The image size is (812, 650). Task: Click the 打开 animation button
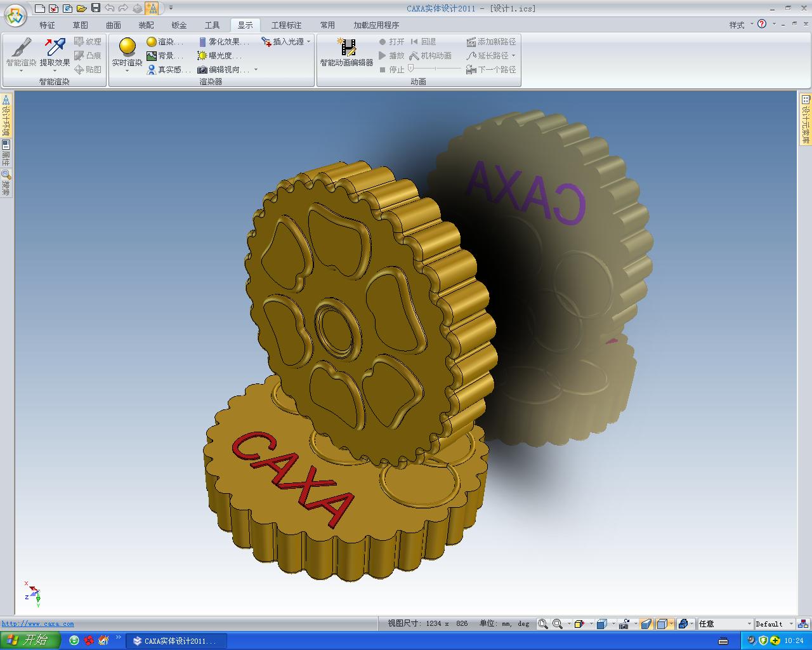(x=391, y=42)
